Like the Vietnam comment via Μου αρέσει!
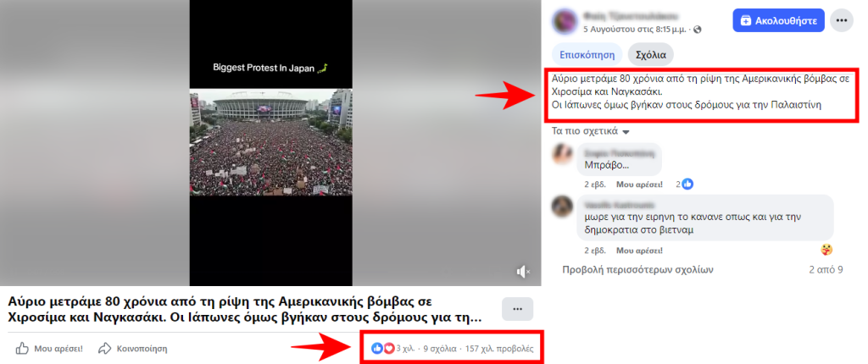868x364 pixels. pos(639,251)
